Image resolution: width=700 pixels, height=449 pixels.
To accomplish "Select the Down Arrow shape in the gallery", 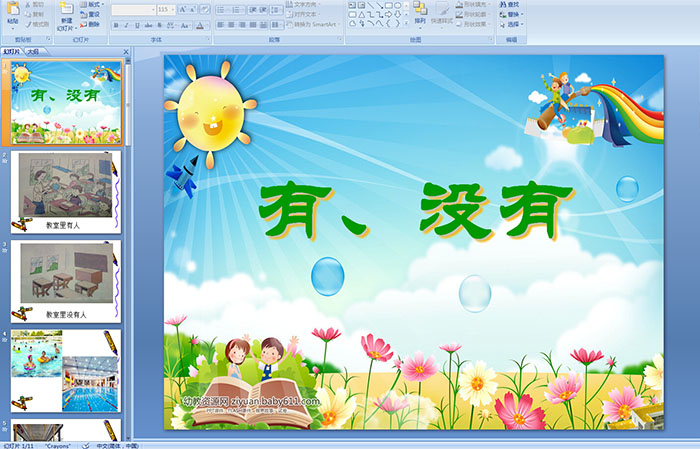I will pyautogui.click(x=397, y=15).
